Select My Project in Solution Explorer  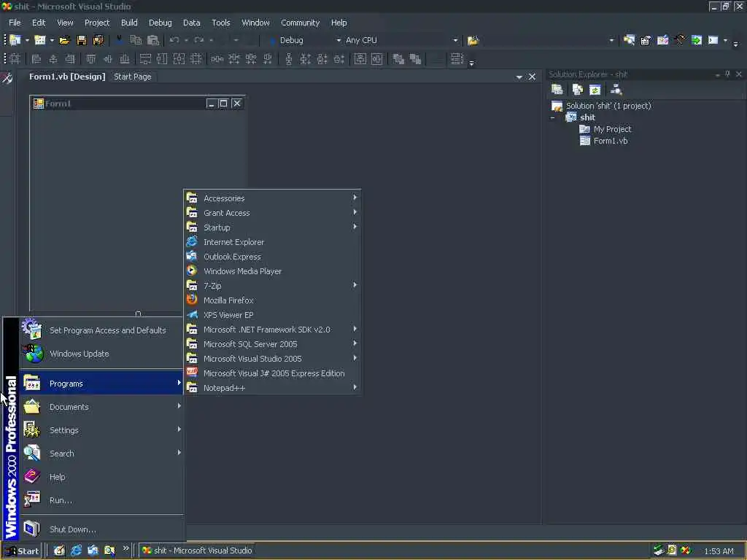[612, 129]
